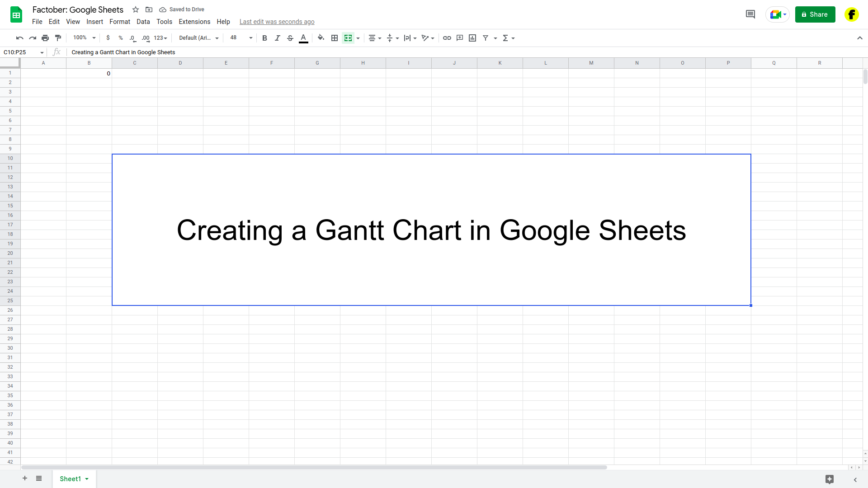The image size is (868, 488).
Task: Toggle italic formatting
Action: [278, 38]
